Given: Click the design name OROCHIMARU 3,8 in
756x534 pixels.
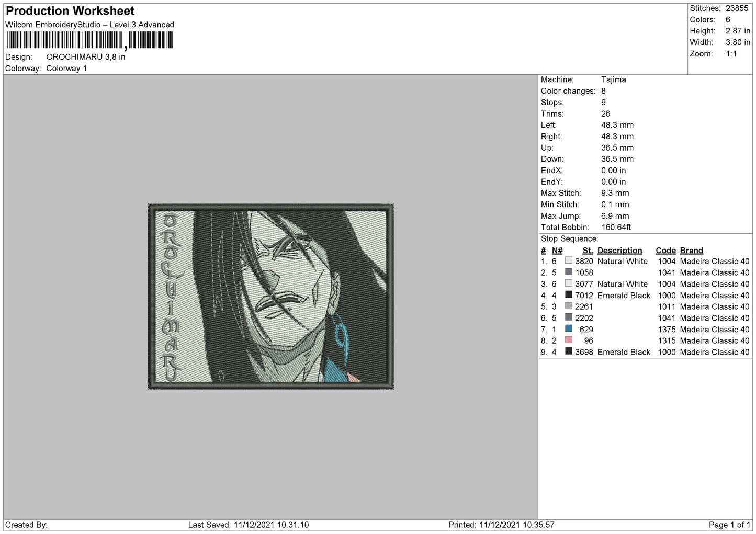Looking at the screenshot, I should pos(86,57).
